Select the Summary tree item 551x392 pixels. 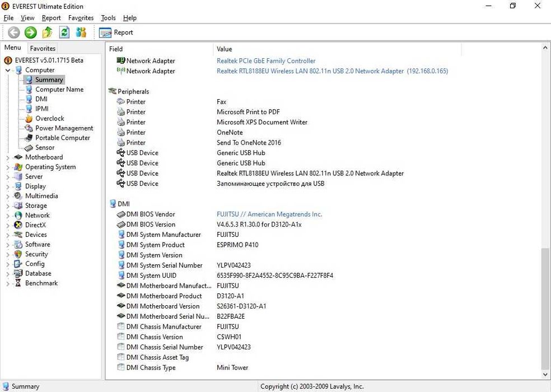tap(49, 80)
